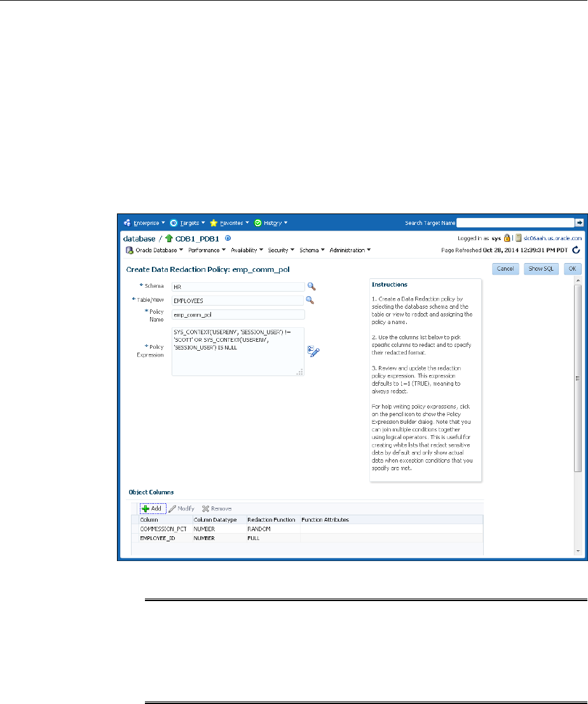This screenshot has width=588, height=704.
Task: Click the green up-arrow status icon
Action: [x=169, y=238]
